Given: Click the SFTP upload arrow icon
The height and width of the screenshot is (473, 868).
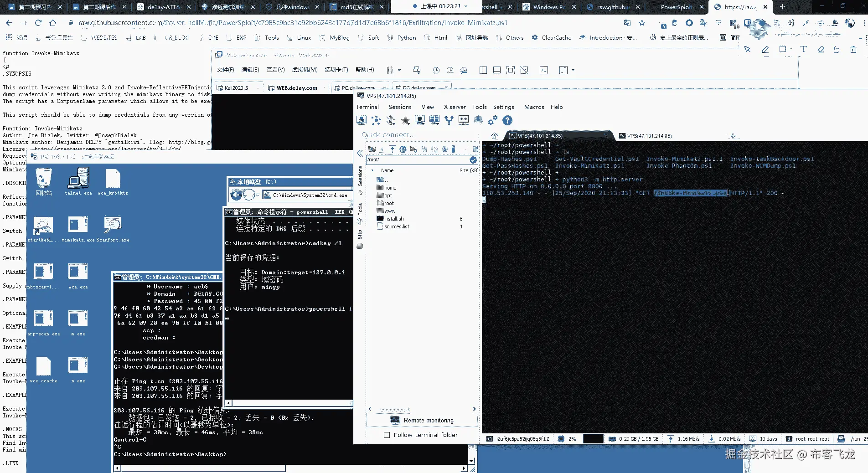Looking at the screenshot, I should tap(392, 149).
